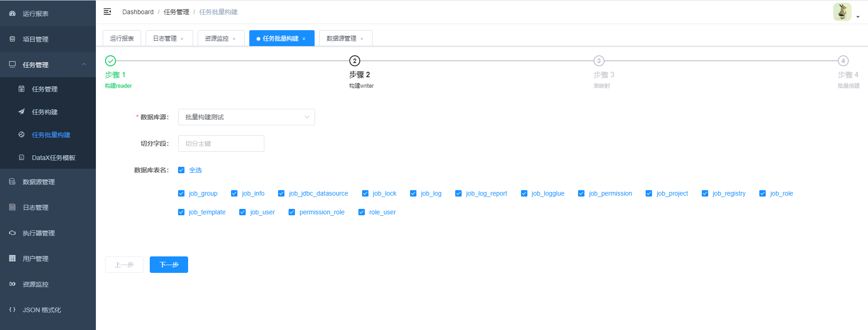Uncheck the job_logglue checkbox
Image resolution: width=868 pixels, height=330 pixels.
tap(524, 193)
